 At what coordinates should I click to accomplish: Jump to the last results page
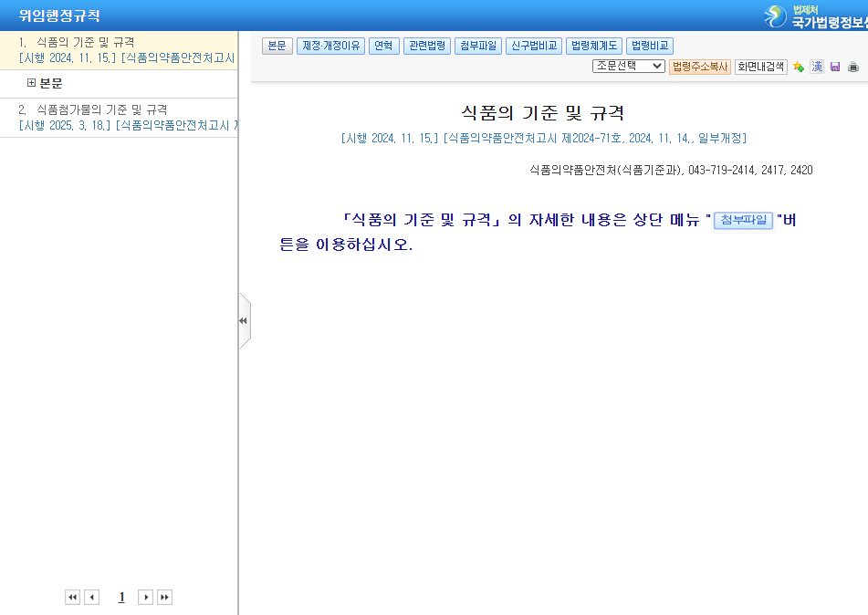pos(164,597)
